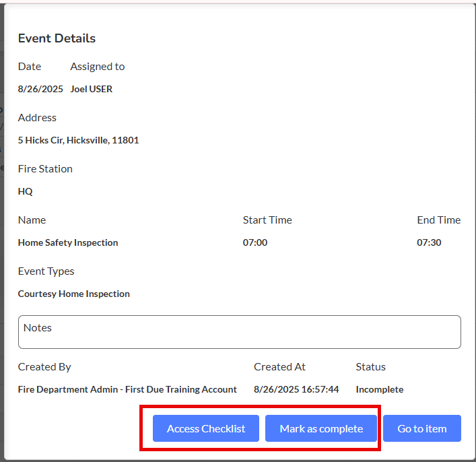Image resolution: width=476 pixels, height=462 pixels.
Task: Click the Fire Department Admin creator text
Action: click(x=127, y=389)
